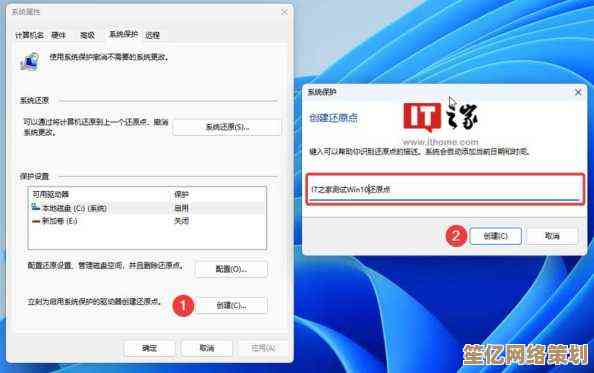Click 创建(C) in the 系统保护 dialog
The width and height of the screenshot is (594, 373).
496,236
